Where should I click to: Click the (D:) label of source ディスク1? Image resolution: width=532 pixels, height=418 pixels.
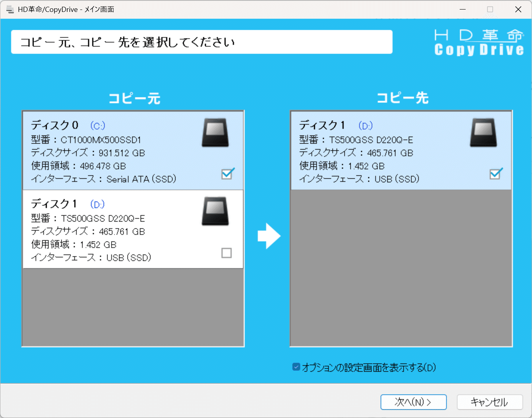97,204
